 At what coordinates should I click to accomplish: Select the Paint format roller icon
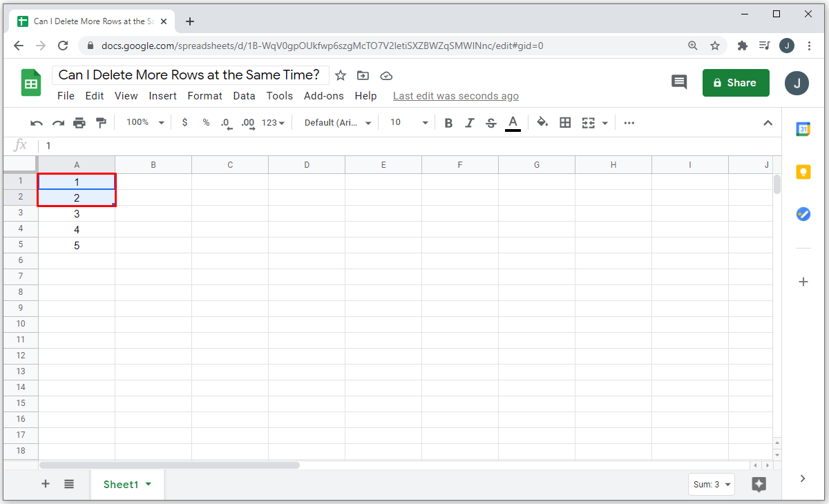(101, 123)
